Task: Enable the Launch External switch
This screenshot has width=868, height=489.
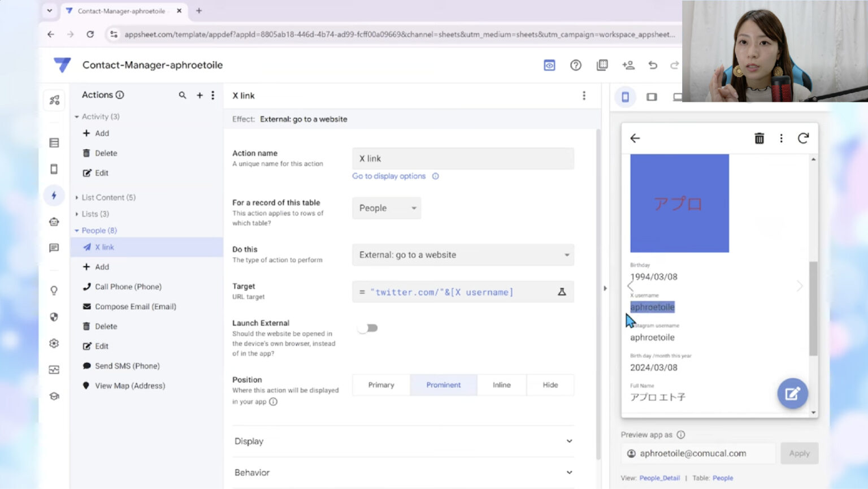Action: (x=368, y=328)
